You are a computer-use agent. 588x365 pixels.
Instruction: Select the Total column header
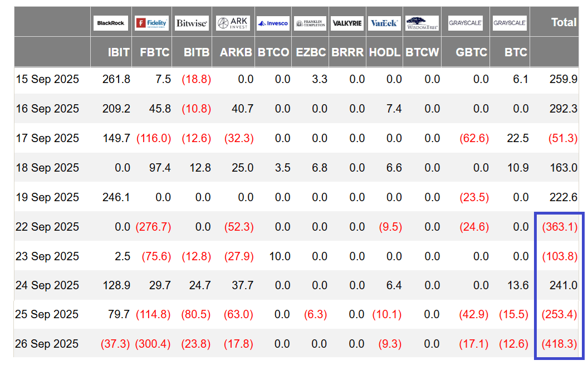pos(563,22)
